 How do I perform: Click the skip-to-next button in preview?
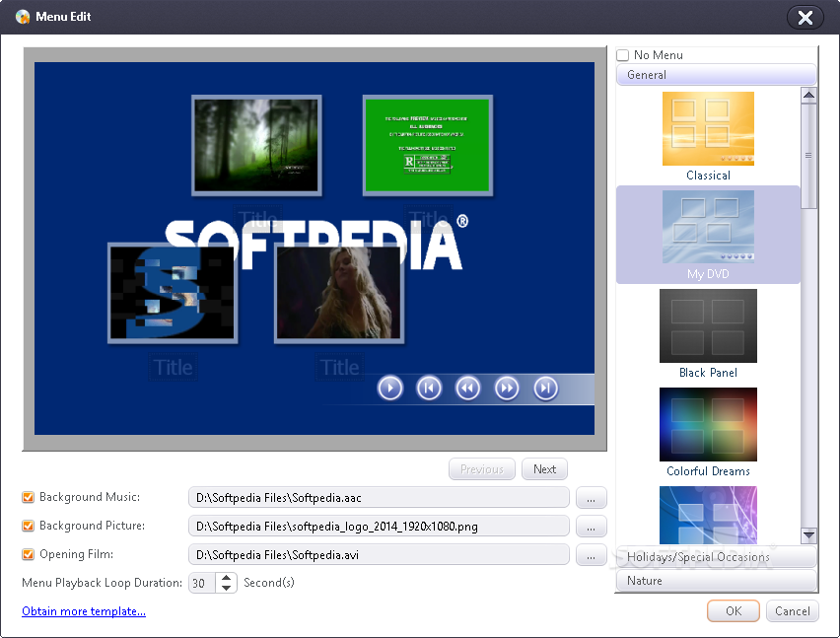[546, 389]
